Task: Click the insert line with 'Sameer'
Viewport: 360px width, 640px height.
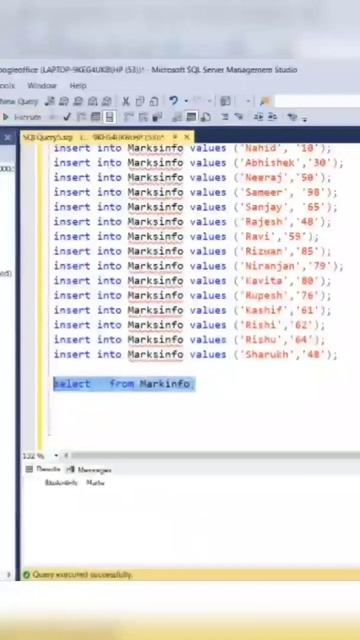Action: pyautogui.click(x=196, y=192)
